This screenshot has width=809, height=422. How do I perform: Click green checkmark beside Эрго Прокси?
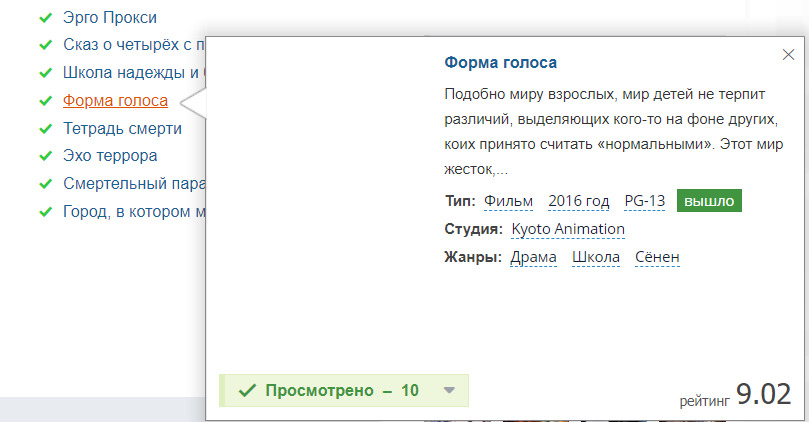pyautogui.click(x=44, y=18)
